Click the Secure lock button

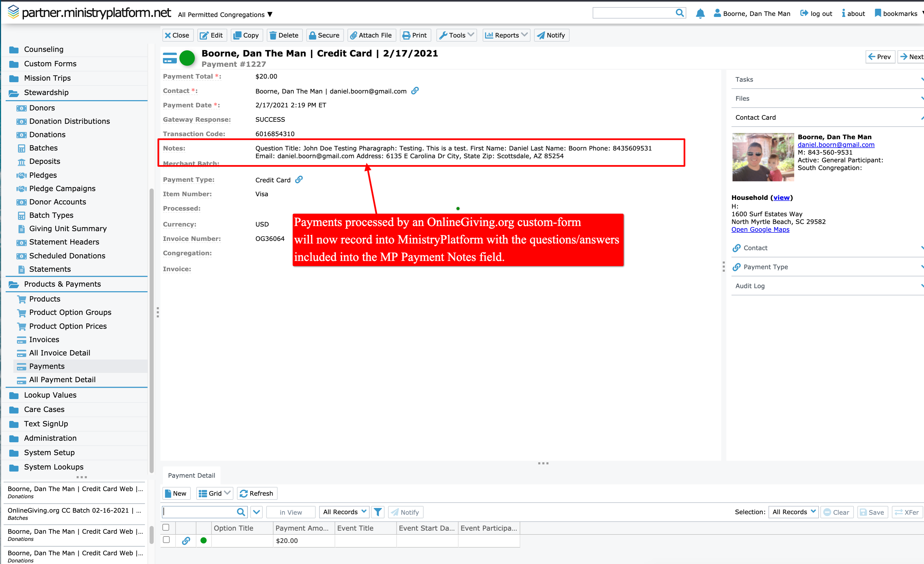click(x=325, y=35)
